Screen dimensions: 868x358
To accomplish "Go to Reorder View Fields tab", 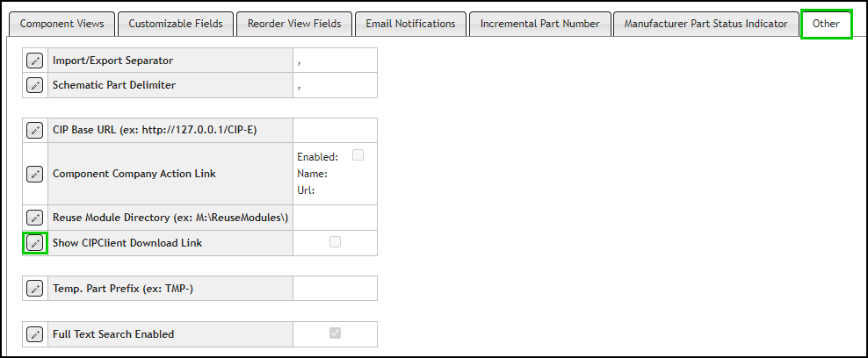I will (x=294, y=24).
